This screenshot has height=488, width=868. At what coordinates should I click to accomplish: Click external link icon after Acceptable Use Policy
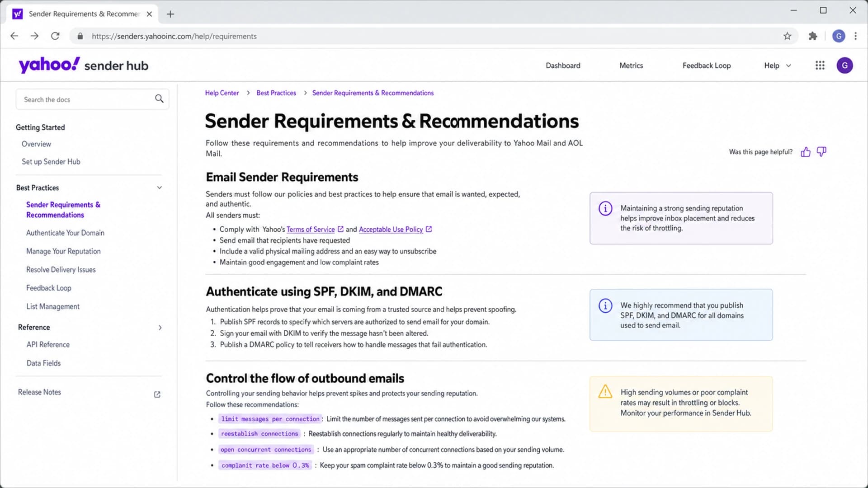pyautogui.click(x=429, y=229)
